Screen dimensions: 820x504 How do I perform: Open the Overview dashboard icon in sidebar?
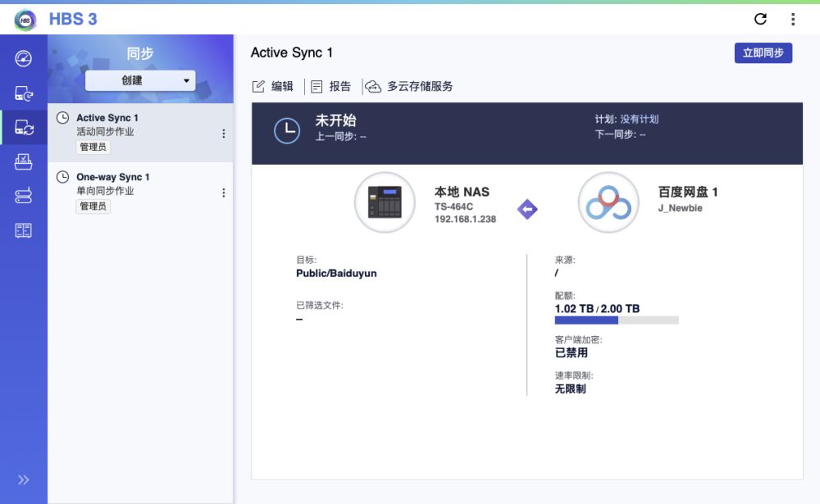coord(23,58)
